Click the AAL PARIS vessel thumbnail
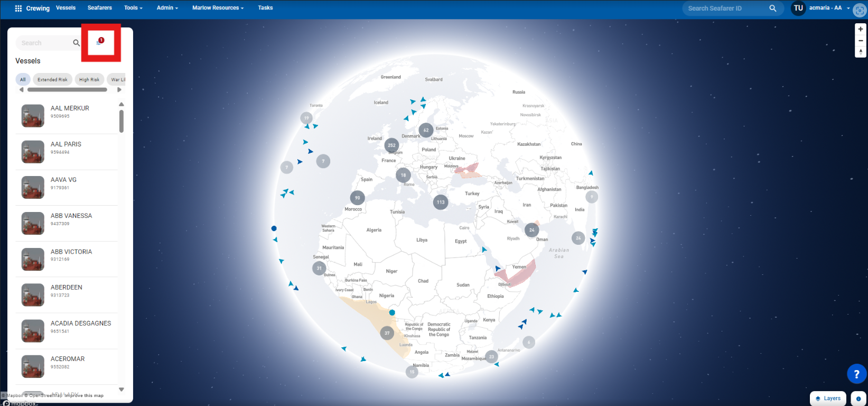 (33, 152)
